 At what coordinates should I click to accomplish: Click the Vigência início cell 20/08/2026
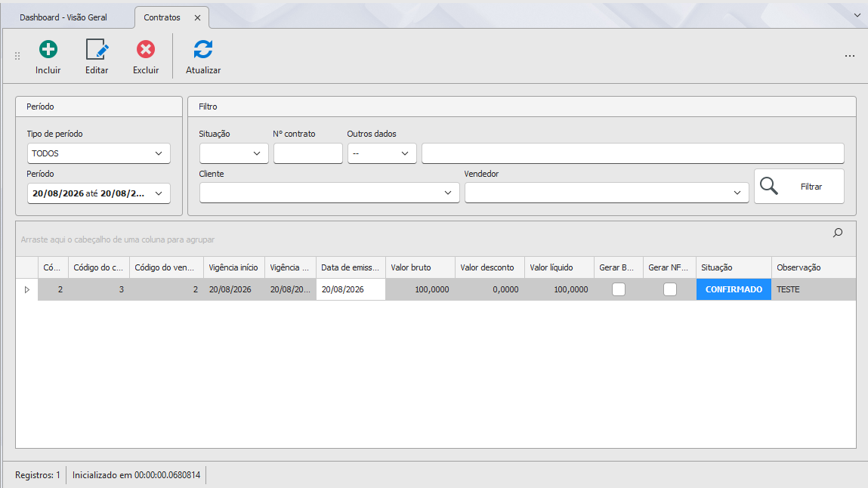point(233,289)
